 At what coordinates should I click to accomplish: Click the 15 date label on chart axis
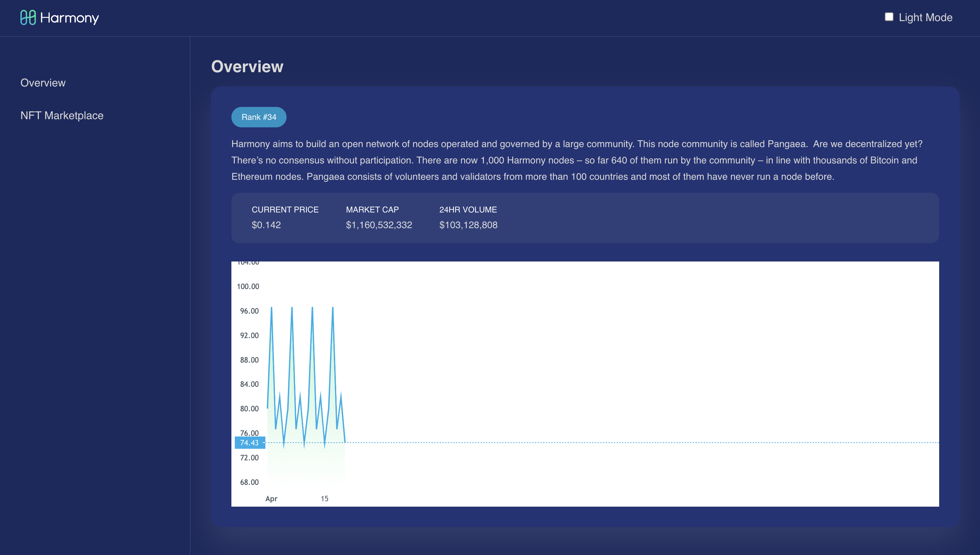click(x=324, y=498)
